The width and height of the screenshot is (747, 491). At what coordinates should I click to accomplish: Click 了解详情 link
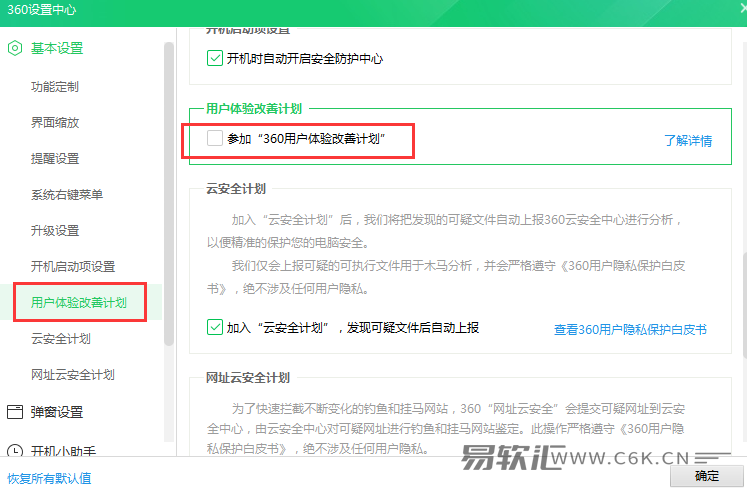pyautogui.click(x=688, y=140)
